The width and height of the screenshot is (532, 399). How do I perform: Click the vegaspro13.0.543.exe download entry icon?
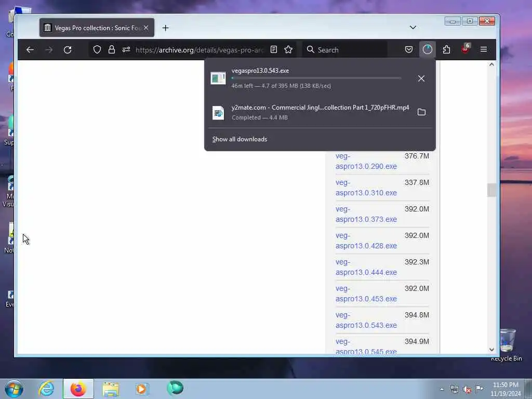pos(218,78)
